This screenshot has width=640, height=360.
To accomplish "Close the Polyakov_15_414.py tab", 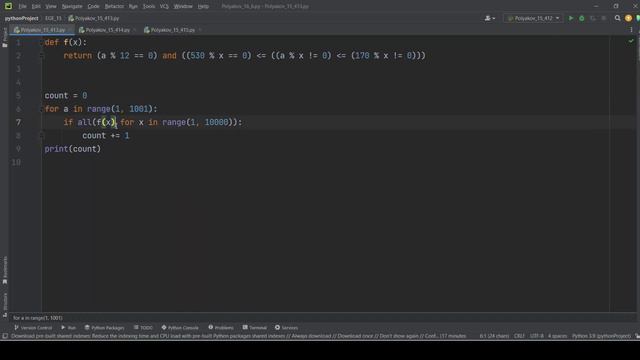I will point(134,30).
